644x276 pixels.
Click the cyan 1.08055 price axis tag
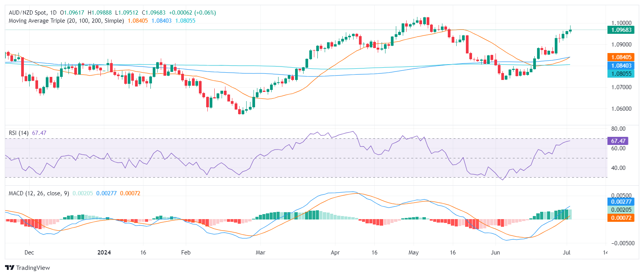pyautogui.click(x=621, y=74)
